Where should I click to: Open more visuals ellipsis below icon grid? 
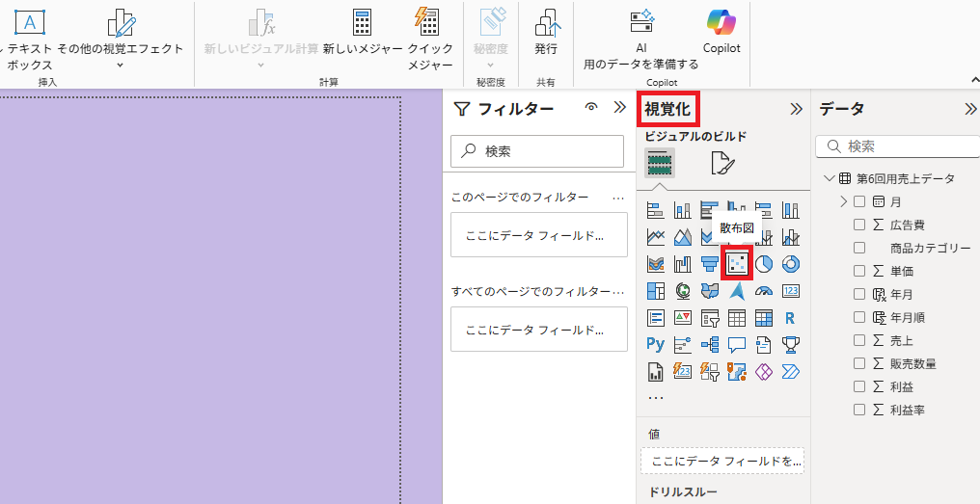pos(655,397)
